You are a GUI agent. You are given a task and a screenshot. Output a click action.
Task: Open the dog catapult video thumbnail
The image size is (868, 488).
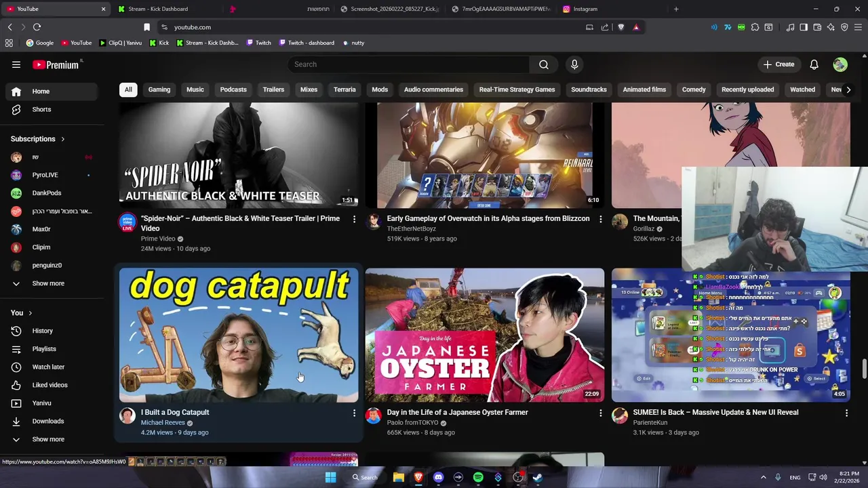pos(239,335)
